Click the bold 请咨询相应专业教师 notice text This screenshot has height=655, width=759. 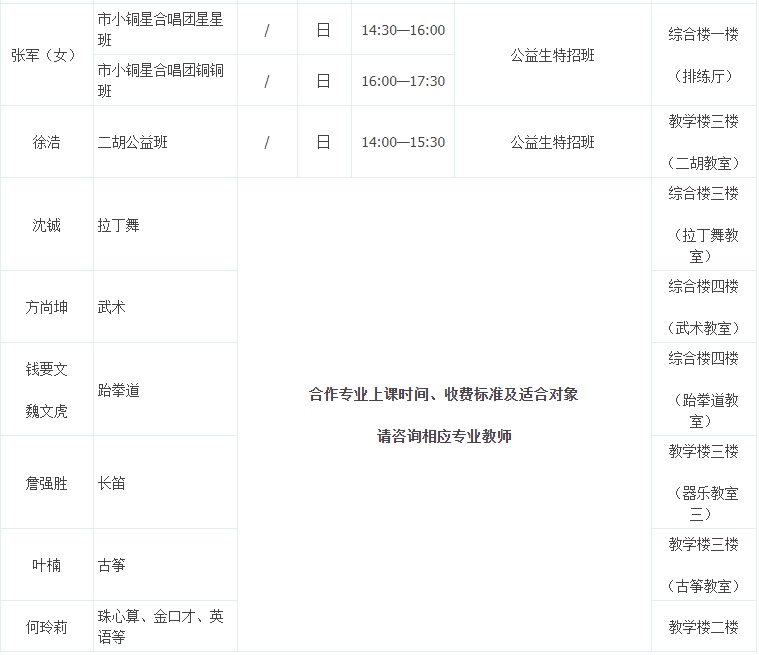click(x=444, y=436)
